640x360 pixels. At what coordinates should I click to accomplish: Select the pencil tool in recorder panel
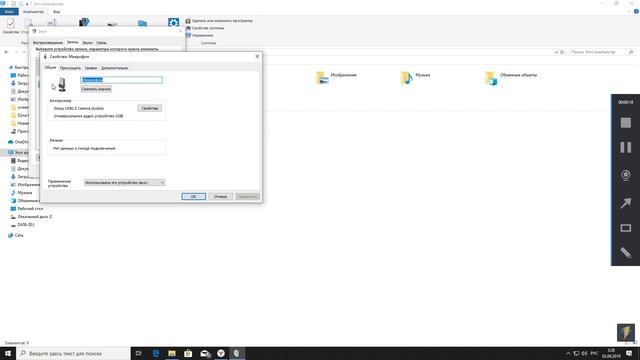pyautogui.click(x=625, y=253)
